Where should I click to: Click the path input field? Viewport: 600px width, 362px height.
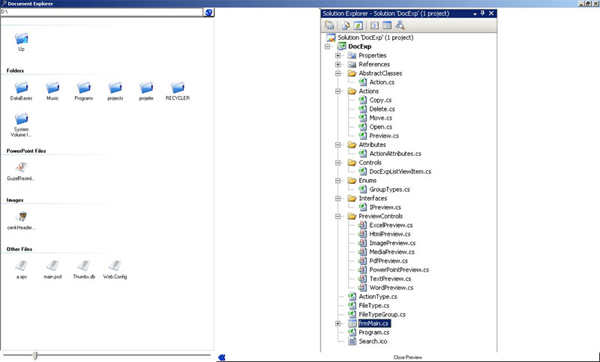click(101, 12)
